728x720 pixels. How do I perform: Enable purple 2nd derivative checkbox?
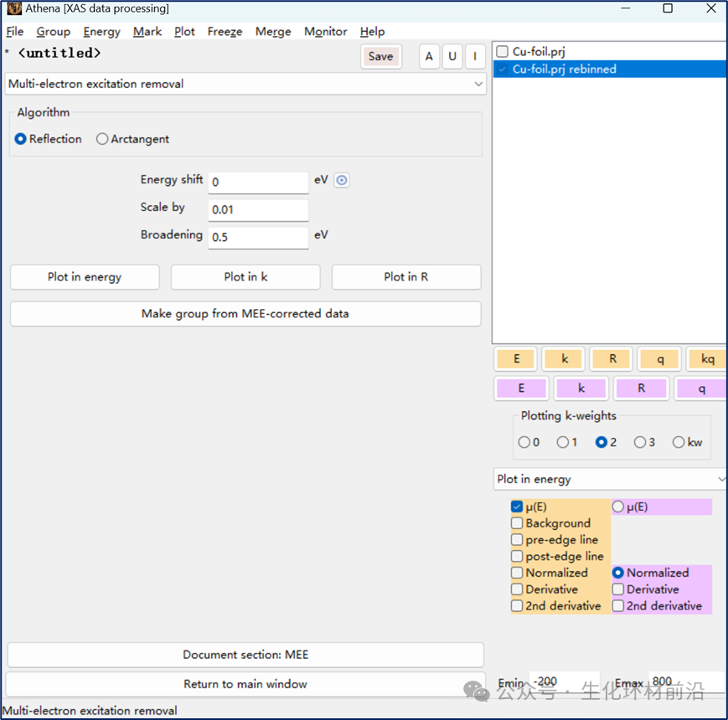[x=618, y=606]
